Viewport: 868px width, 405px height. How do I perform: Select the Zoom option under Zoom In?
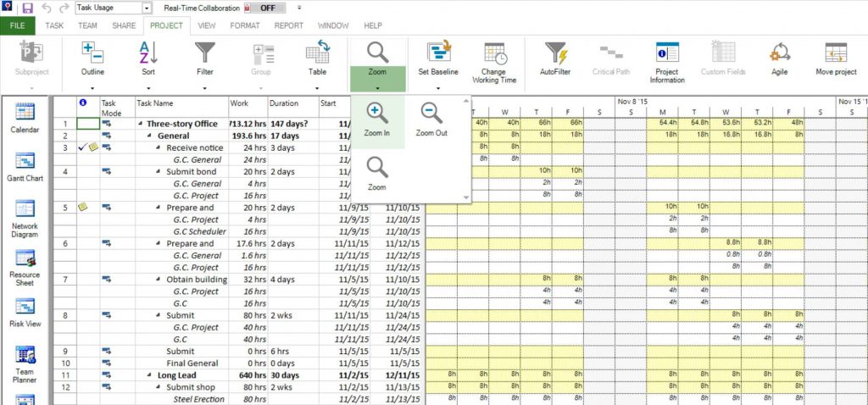pos(377,175)
